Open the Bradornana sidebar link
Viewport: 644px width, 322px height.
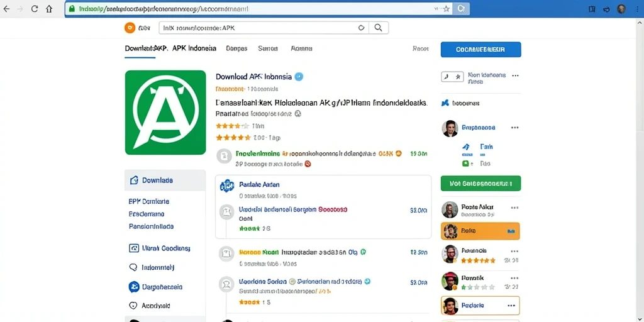tap(147, 214)
